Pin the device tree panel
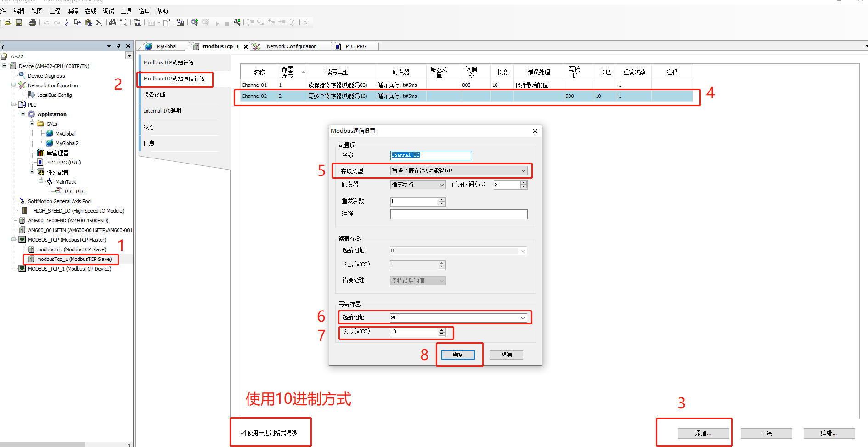This screenshot has height=447, width=868. click(x=118, y=46)
